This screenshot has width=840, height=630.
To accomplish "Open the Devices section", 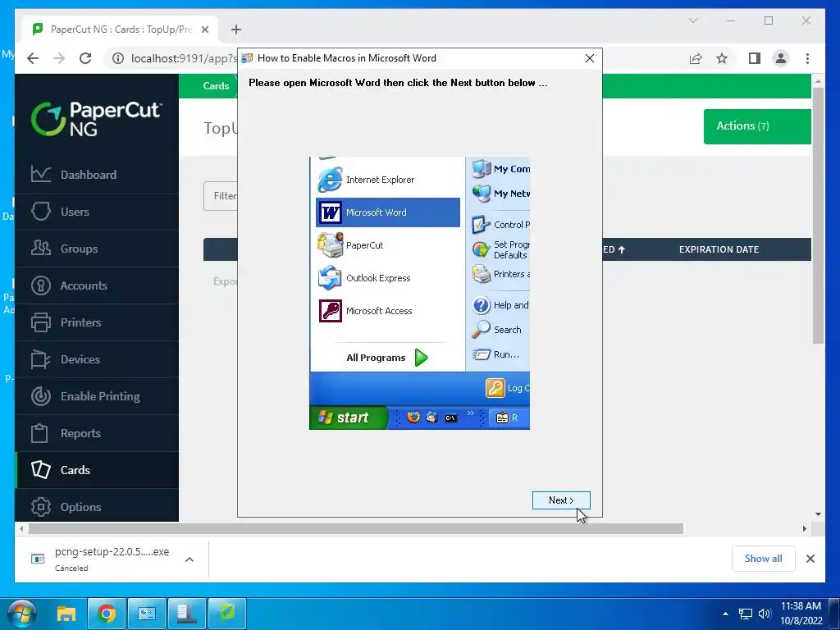I will 97,359.
